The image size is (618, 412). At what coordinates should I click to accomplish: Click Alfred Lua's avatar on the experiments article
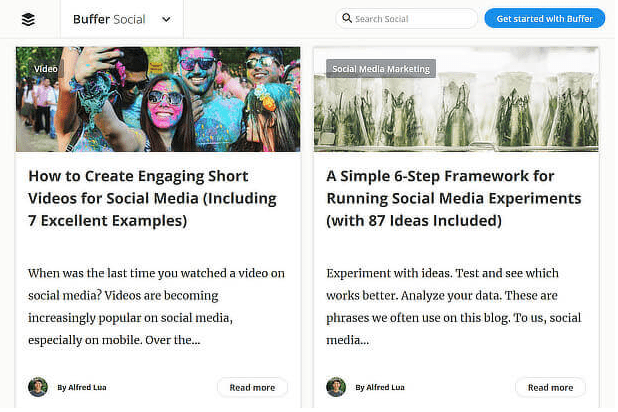(336, 387)
